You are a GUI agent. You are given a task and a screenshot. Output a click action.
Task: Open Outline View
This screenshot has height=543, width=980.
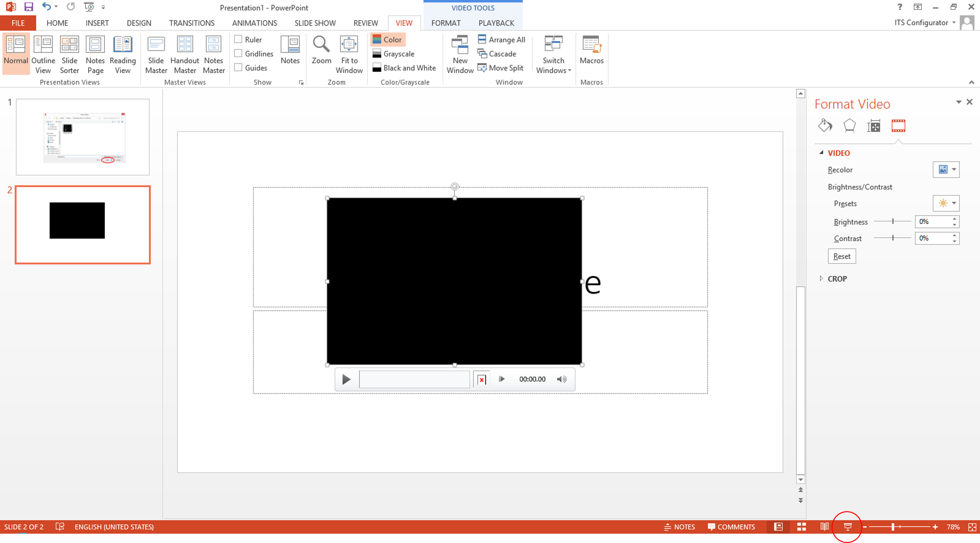click(x=43, y=54)
